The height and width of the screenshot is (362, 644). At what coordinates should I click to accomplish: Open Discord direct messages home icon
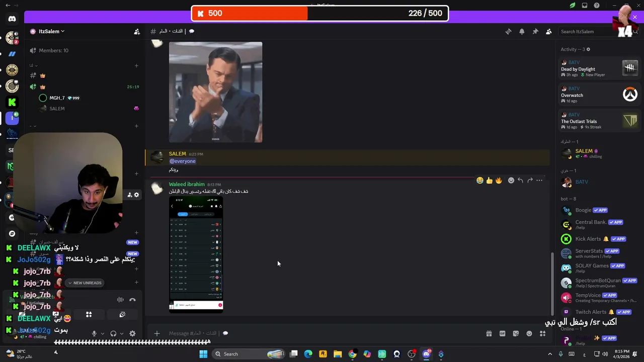pos(12,19)
